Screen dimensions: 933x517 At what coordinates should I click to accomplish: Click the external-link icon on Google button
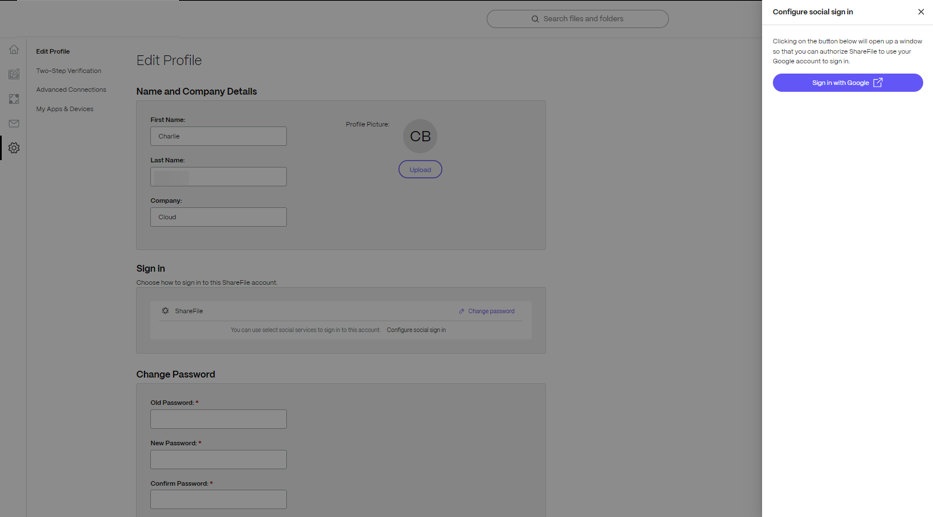click(x=878, y=83)
